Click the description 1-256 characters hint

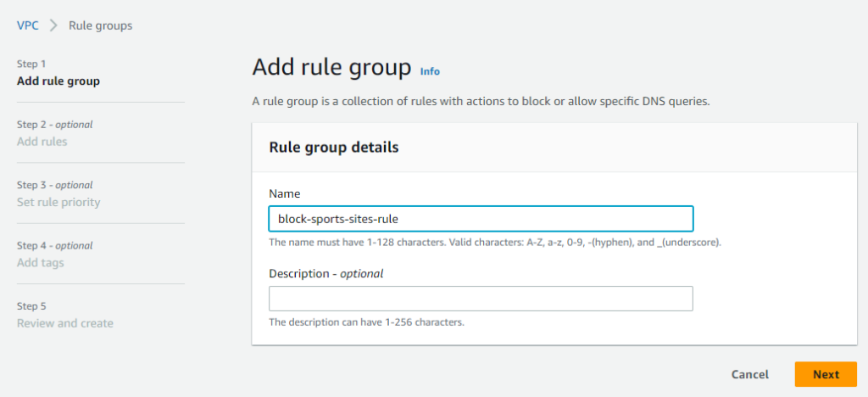(x=366, y=322)
